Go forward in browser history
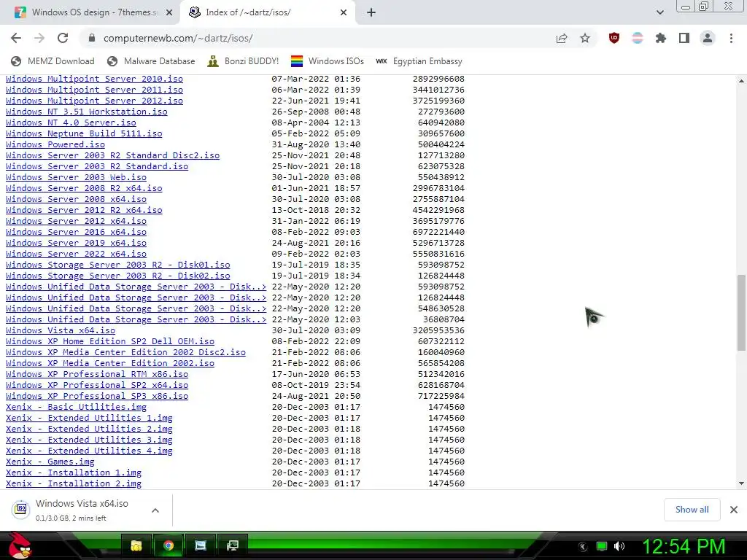The image size is (747, 560). click(39, 38)
